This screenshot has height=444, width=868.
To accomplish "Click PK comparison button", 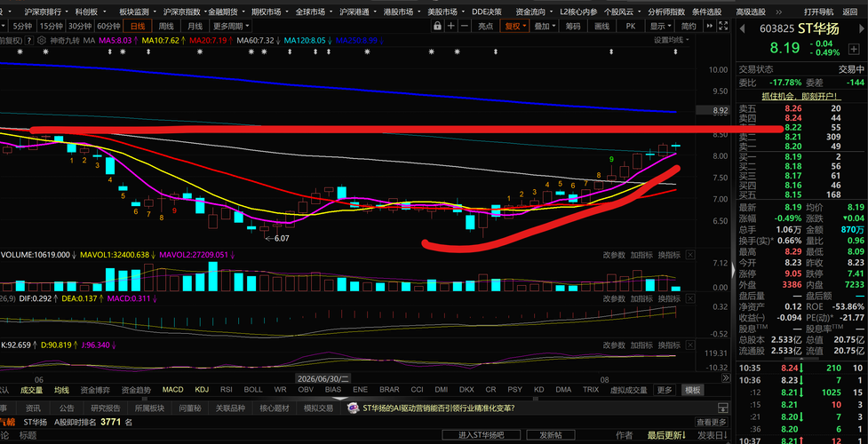I will 631,26.
